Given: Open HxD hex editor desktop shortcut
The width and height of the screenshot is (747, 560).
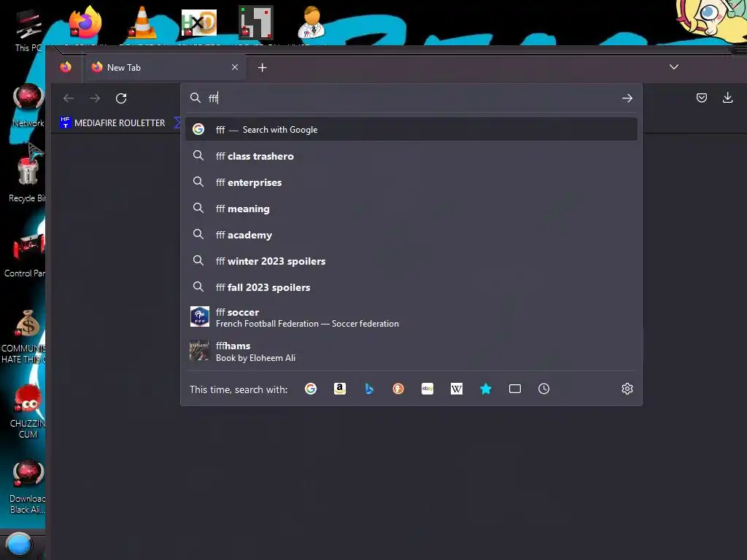Looking at the screenshot, I should (198, 23).
